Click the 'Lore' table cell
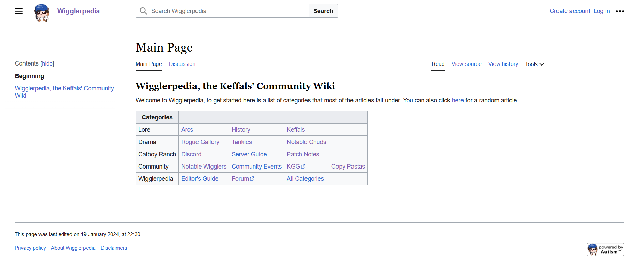Screen dimensions: 644x260 pyautogui.click(x=157, y=130)
